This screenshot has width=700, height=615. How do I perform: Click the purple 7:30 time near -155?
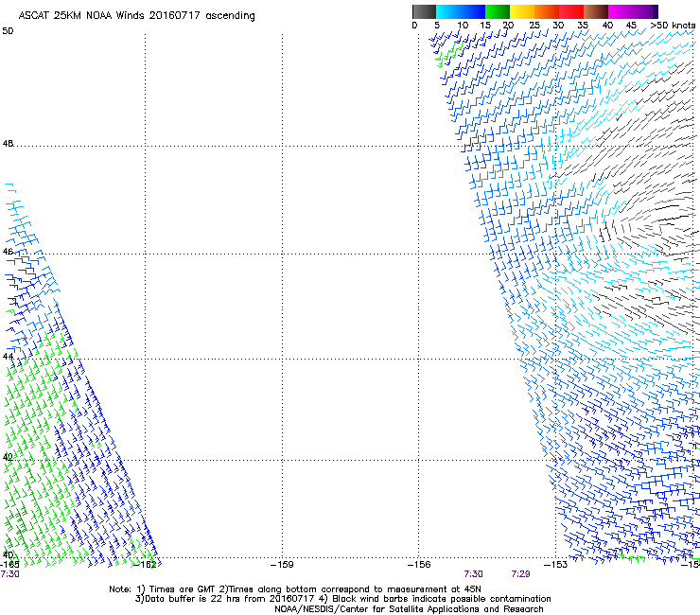[473, 574]
